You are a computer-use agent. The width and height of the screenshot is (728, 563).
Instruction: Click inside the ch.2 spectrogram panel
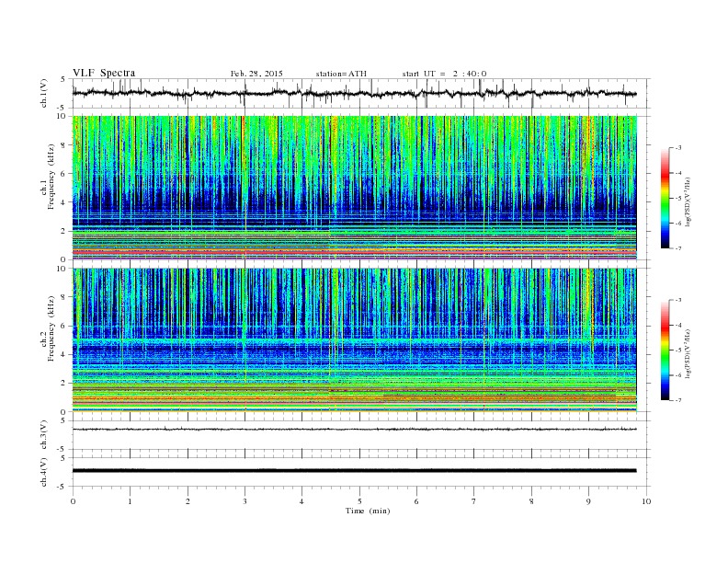point(354,340)
